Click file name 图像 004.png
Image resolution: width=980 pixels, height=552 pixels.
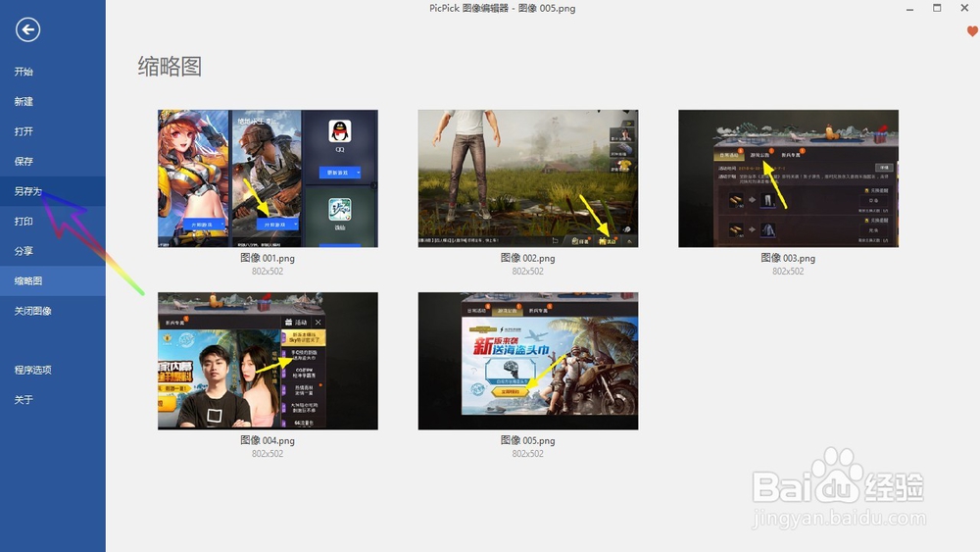pyautogui.click(x=268, y=441)
